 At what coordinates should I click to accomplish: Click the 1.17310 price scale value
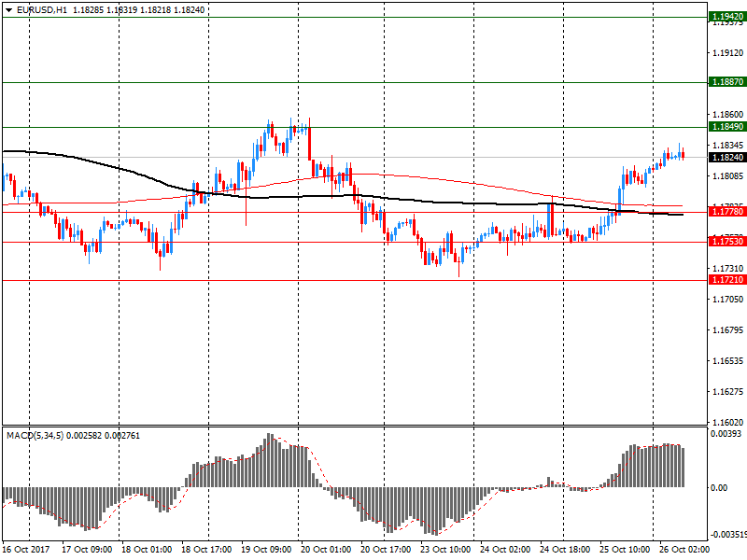(728, 269)
